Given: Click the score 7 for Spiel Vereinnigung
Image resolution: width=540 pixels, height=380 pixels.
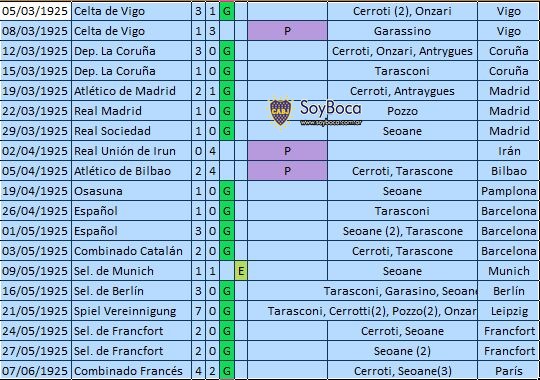Looking at the screenshot, I should [198, 311].
